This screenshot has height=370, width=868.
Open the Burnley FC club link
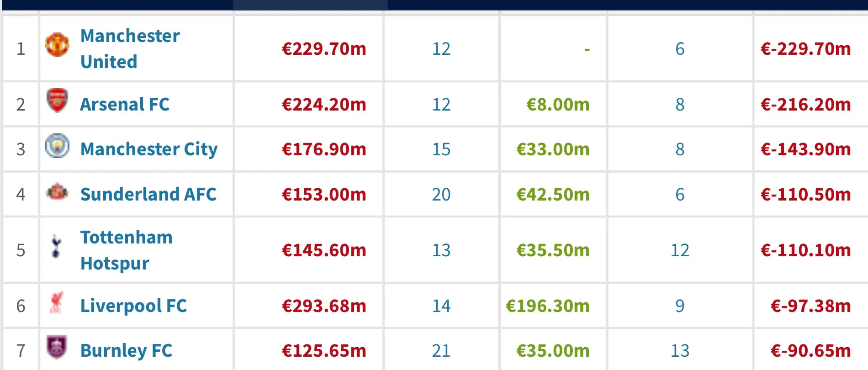pyautogui.click(x=126, y=350)
